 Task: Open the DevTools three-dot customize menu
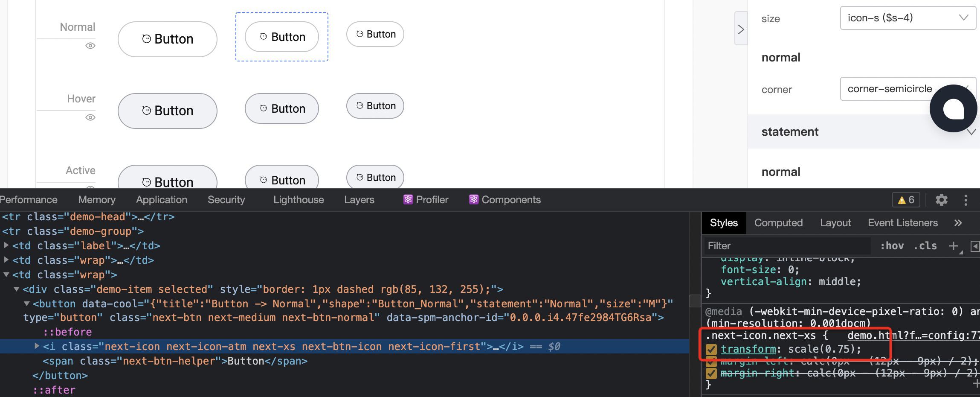966,199
